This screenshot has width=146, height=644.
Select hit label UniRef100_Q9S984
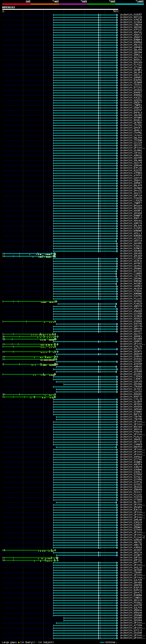[131, 620]
